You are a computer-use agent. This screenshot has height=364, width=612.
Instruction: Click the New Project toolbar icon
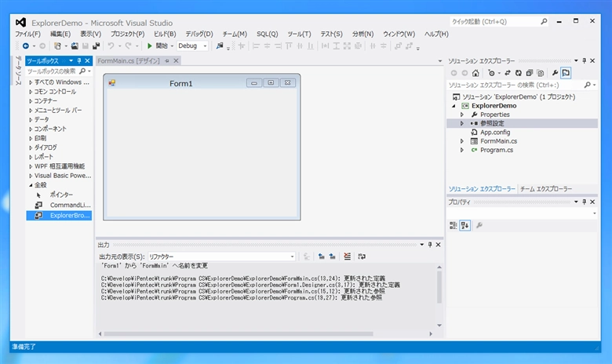57,46
